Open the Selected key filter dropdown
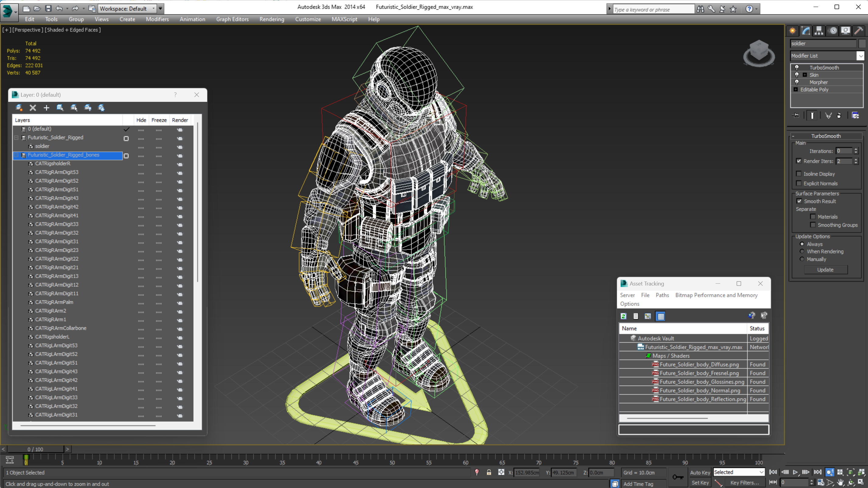868x488 pixels. pyautogui.click(x=739, y=472)
